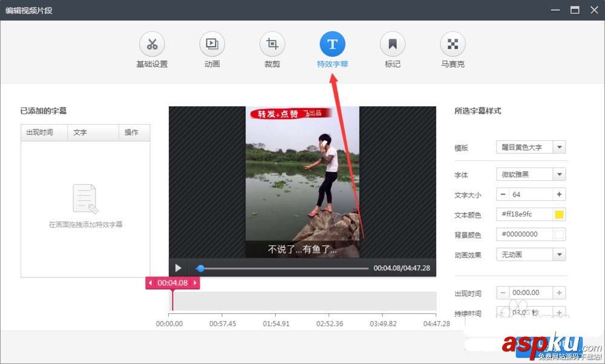Click the 已添加的字幕 panel heading

(x=44, y=111)
